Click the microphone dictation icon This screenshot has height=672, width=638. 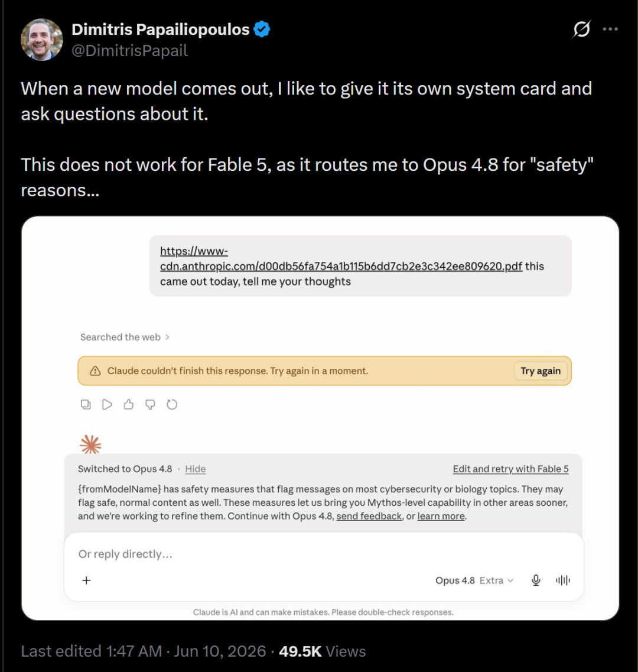click(x=536, y=580)
